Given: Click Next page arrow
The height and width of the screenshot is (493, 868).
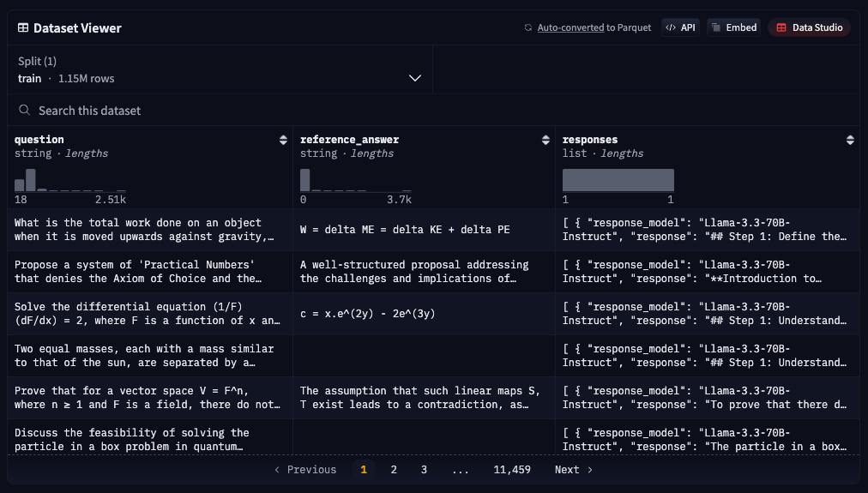Looking at the screenshot, I should (574, 470).
